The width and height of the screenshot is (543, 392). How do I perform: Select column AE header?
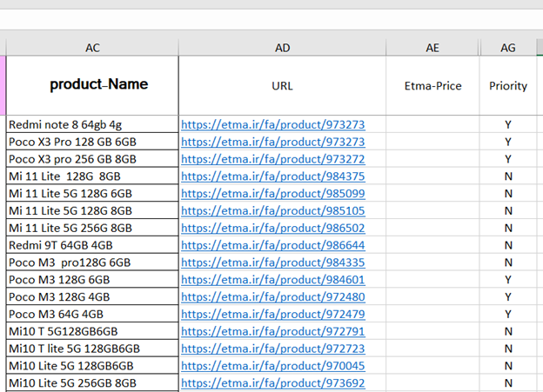click(x=432, y=48)
